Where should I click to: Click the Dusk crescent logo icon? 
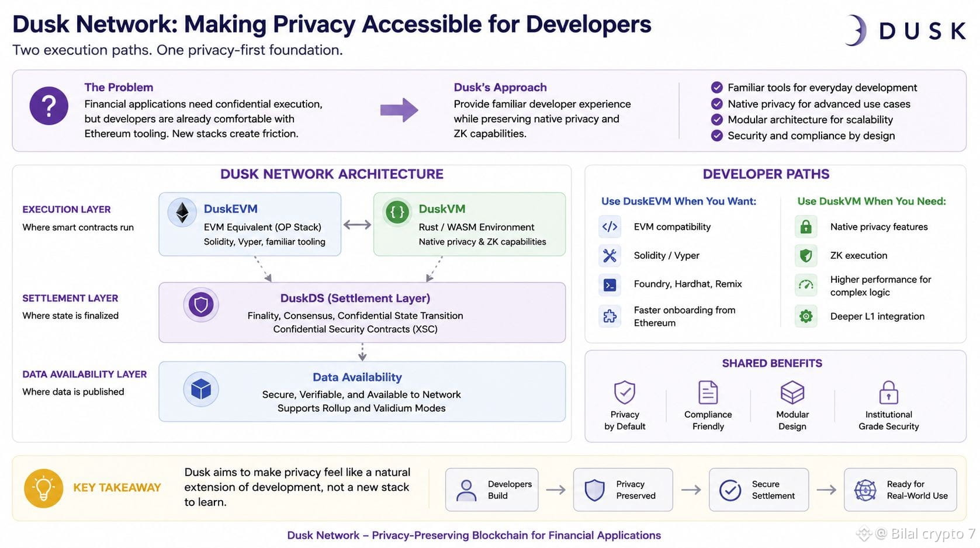click(x=856, y=30)
